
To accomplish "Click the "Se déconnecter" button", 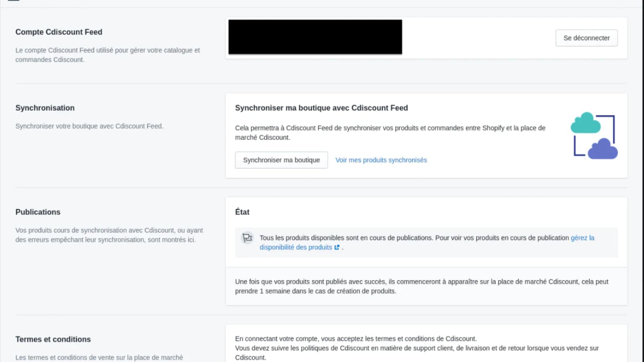I will click(x=586, y=38).
